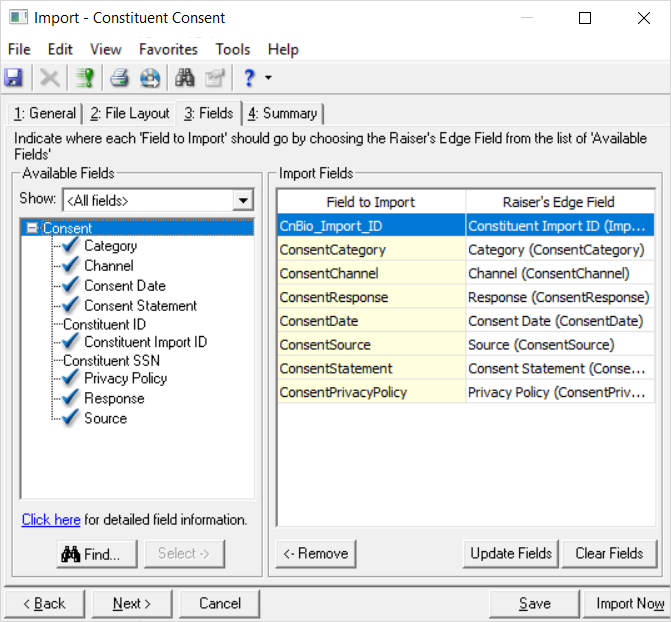Click the blue question mark help icon

[249, 77]
